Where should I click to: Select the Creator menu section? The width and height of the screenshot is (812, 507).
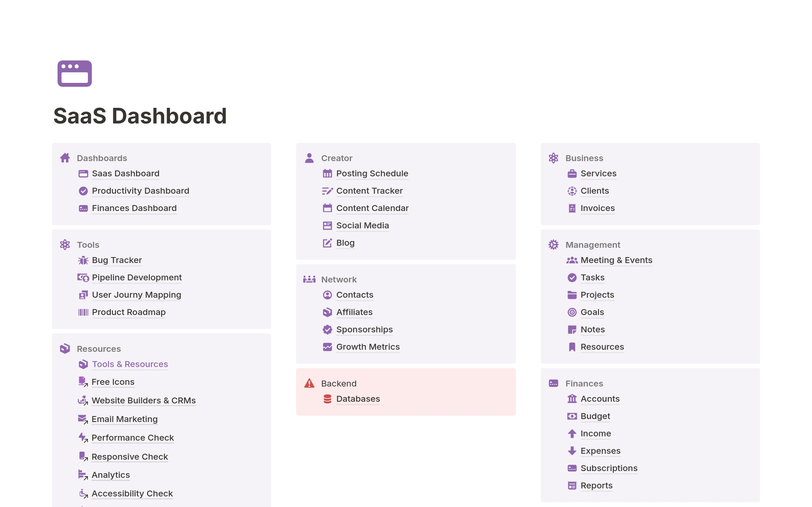337,157
